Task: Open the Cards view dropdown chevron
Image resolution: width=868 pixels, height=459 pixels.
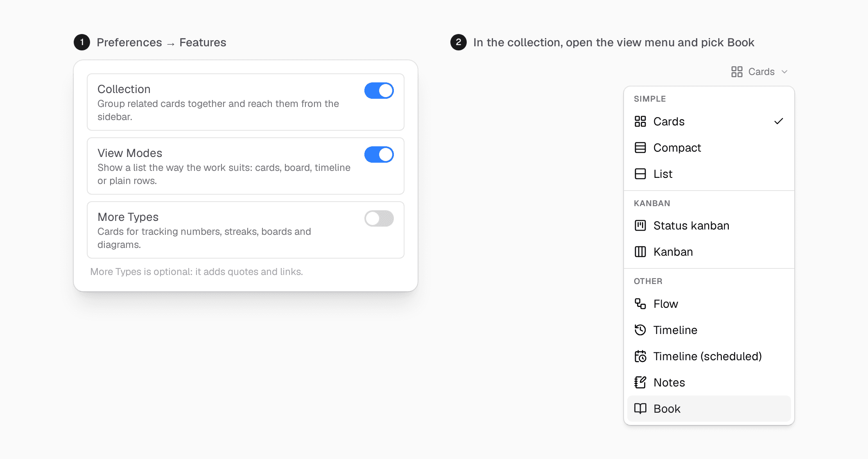Action: click(784, 72)
